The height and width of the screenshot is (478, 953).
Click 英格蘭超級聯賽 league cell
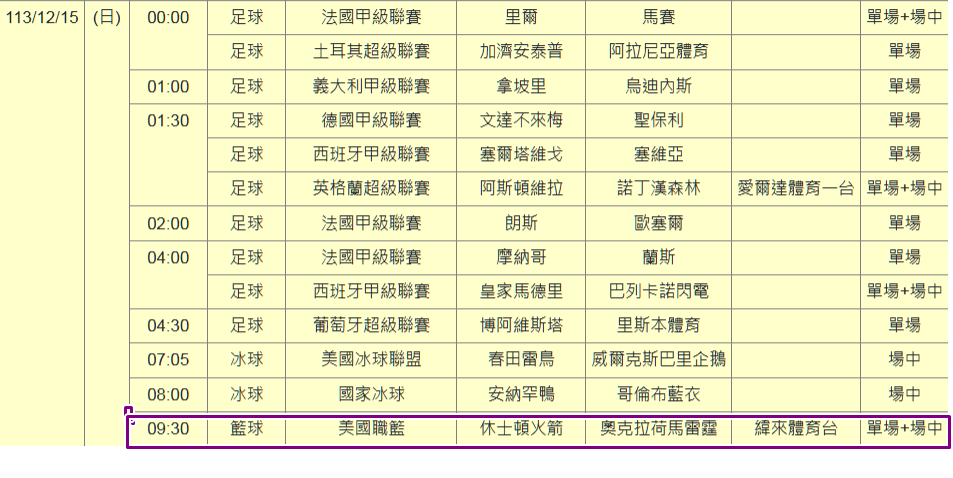(x=371, y=189)
